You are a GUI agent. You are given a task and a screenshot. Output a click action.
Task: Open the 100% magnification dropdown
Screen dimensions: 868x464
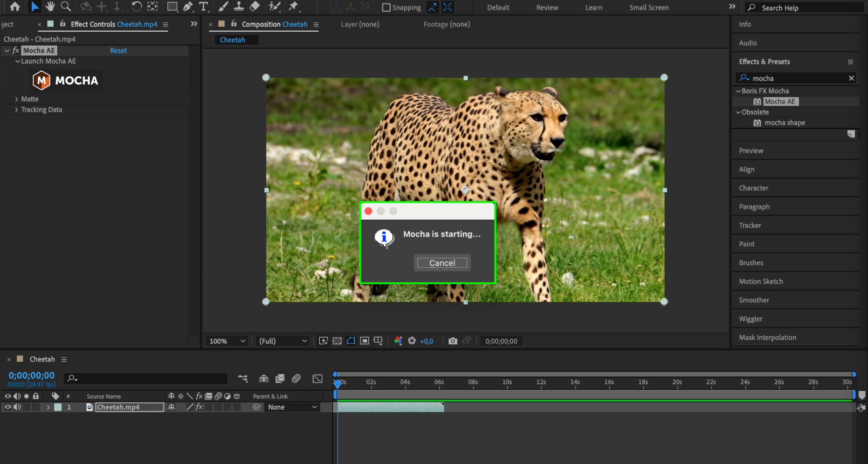(x=228, y=341)
